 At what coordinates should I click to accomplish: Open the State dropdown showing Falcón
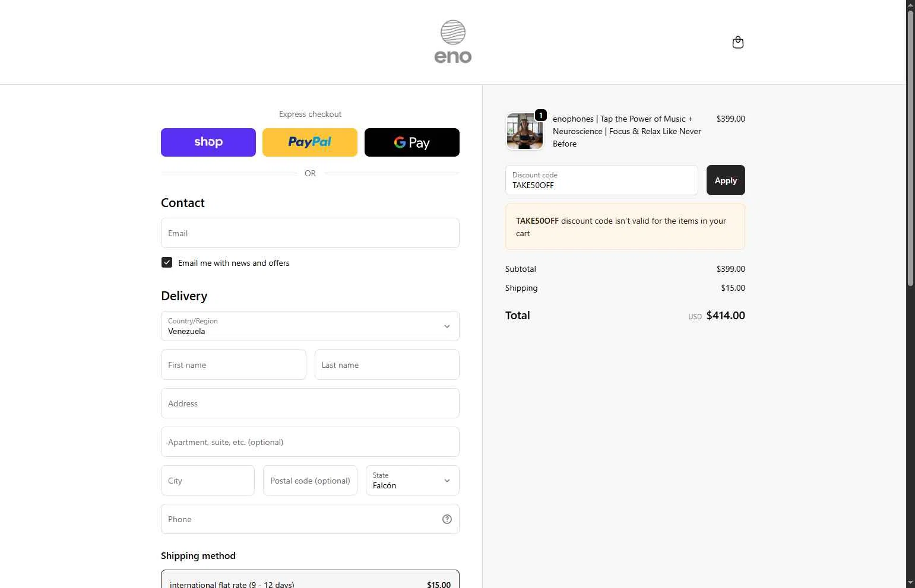pyautogui.click(x=413, y=481)
